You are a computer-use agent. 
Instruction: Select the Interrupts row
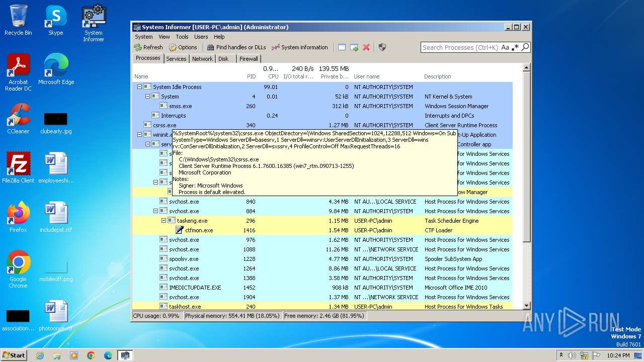click(x=323, y=116)
